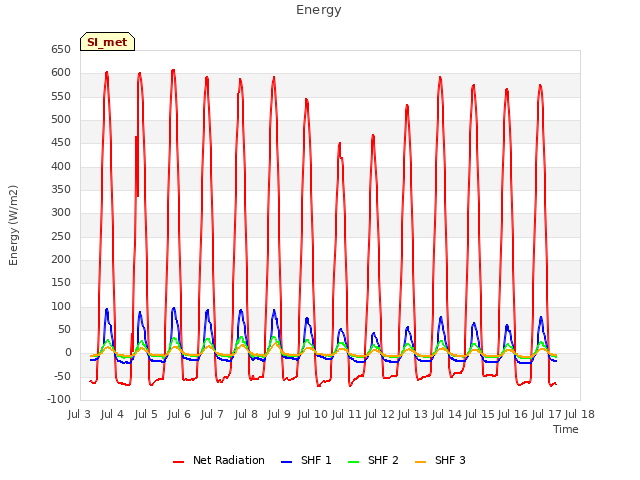The height and width of the screenshot is (480, 640).
Task: Click the SI_met annotation label
Action: [107, 42]
